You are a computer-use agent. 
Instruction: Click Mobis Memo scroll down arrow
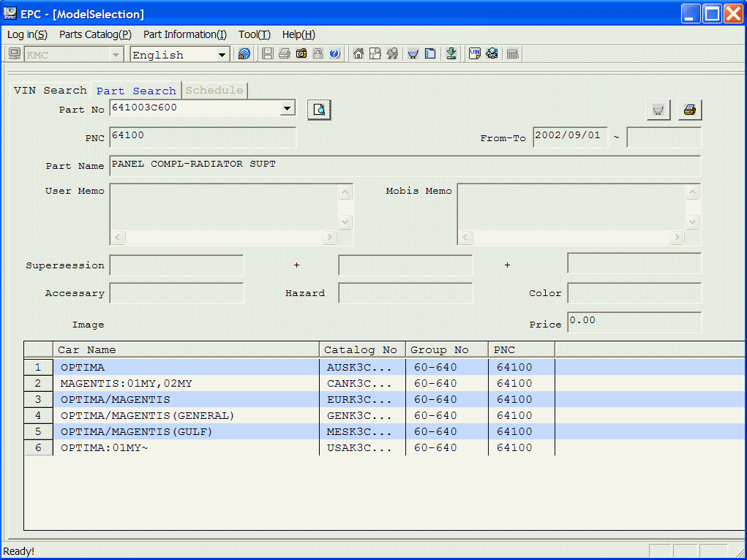click(x=692, y=222)
